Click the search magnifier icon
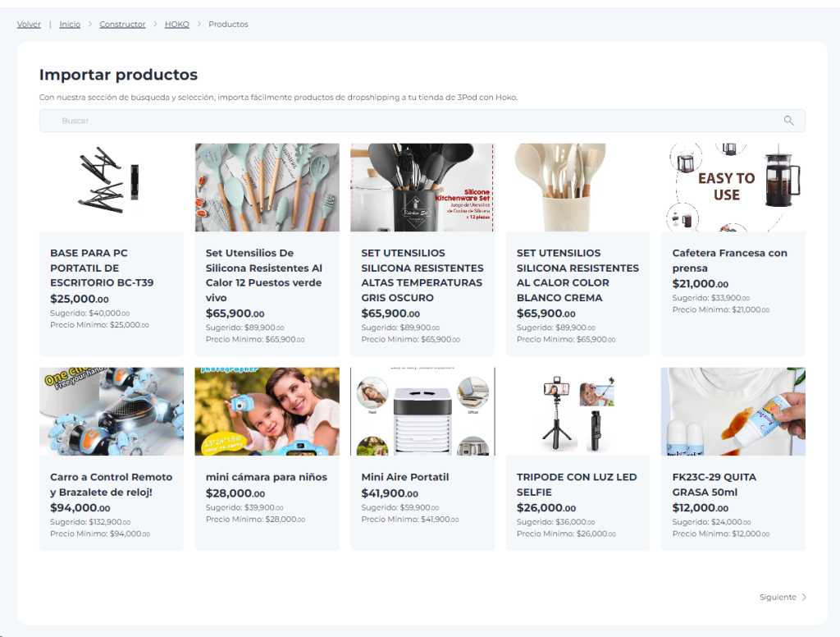Image resolution: width=840 pixels, height=637 pixels. (788, 121)
